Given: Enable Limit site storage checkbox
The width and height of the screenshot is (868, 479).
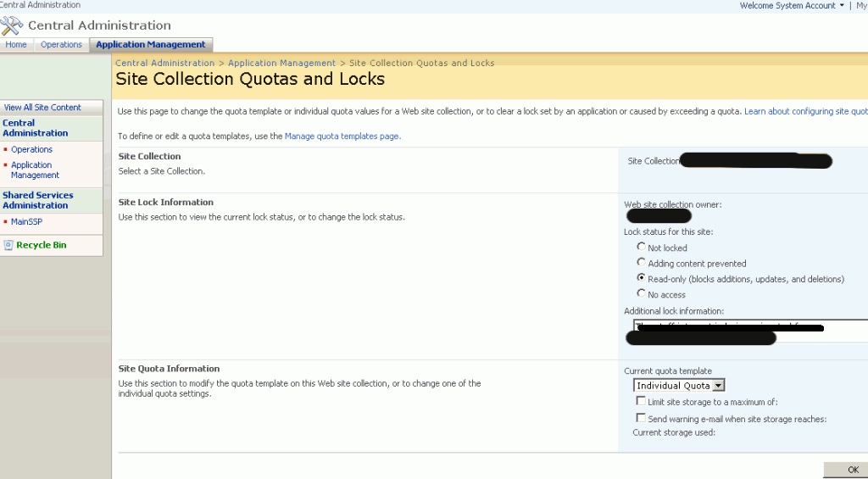Looking at the screenshot, I should tap(641, 401).
